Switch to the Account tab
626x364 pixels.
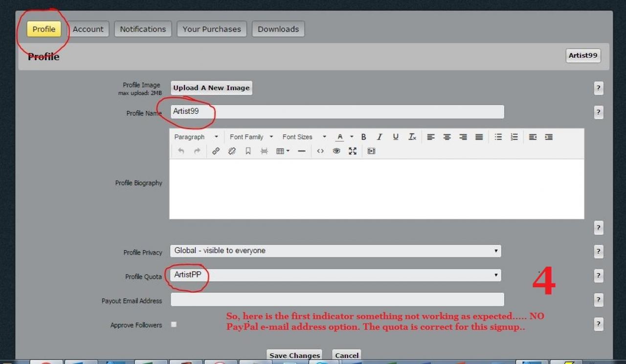88,29
